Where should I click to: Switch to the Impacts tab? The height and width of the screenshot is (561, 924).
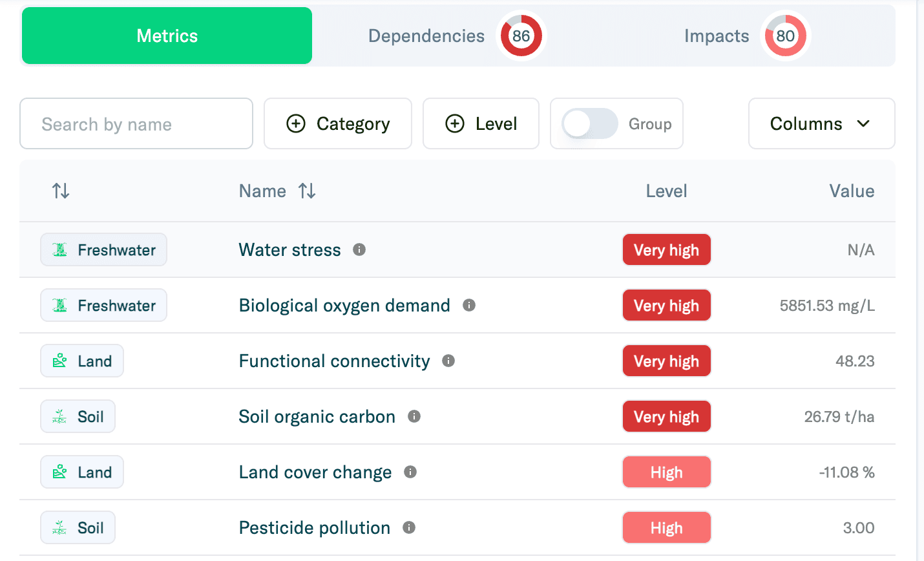coord(747,36)
